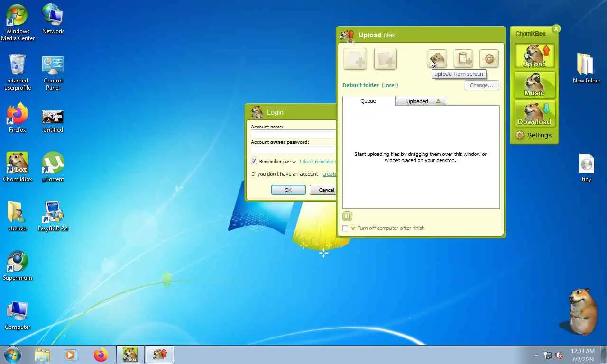Select the Upload hamster button in ChomikBox widget
This screenshot has width=607, height=364.
pyautogui.click(x=534, y=56)
